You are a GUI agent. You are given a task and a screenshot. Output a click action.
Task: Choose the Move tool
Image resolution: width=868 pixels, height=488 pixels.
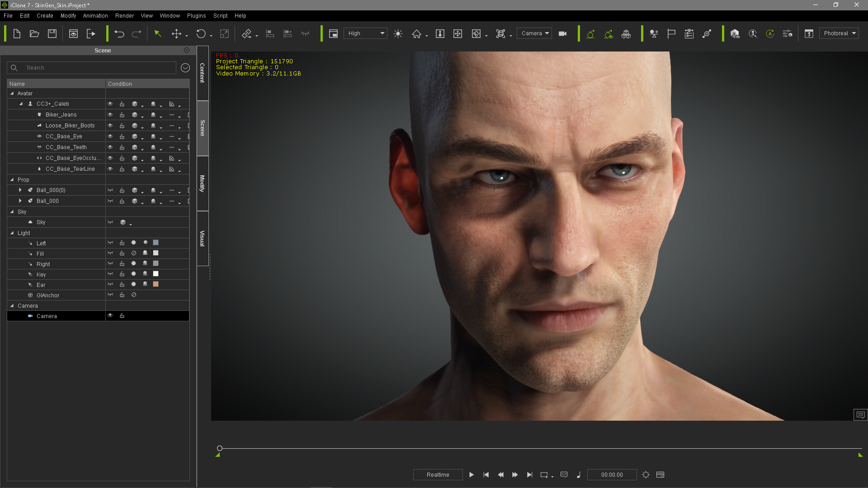[176, 33]
